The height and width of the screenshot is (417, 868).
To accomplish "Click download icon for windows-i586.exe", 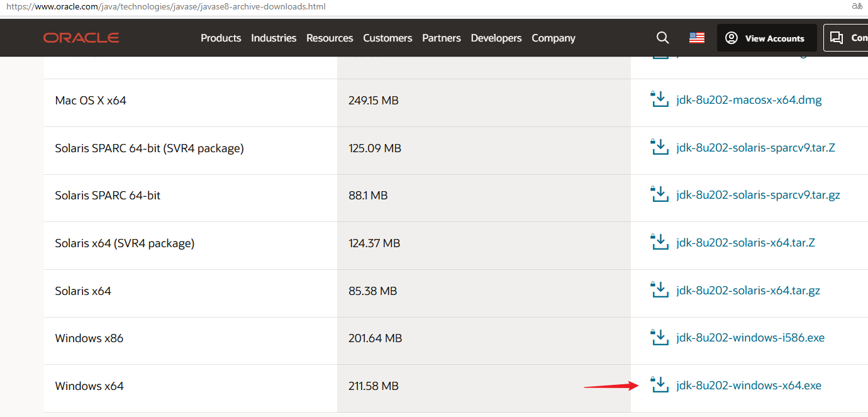I will [x=659, y=338].
